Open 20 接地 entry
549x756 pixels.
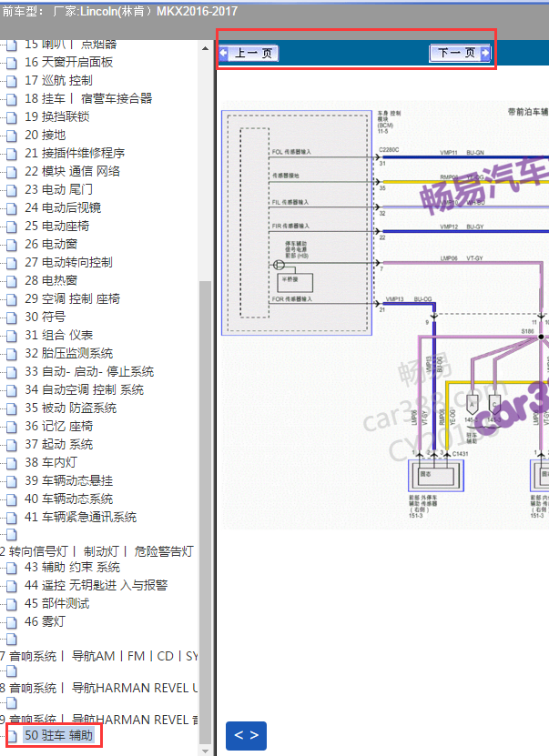click(45, 135)
